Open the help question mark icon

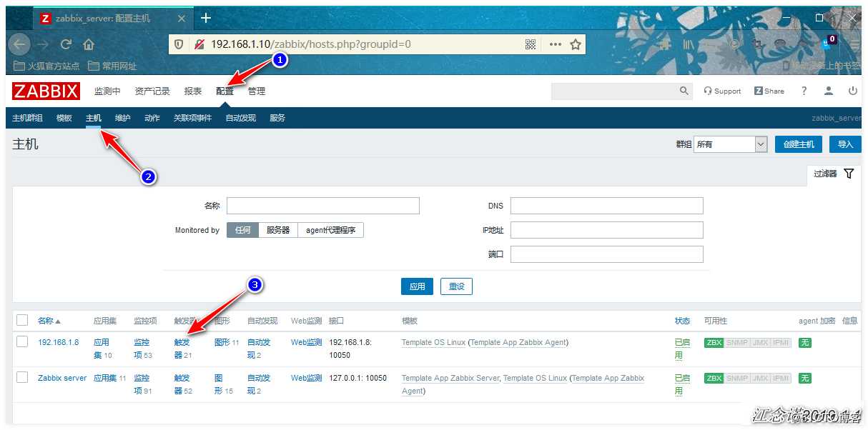(804, 91)
